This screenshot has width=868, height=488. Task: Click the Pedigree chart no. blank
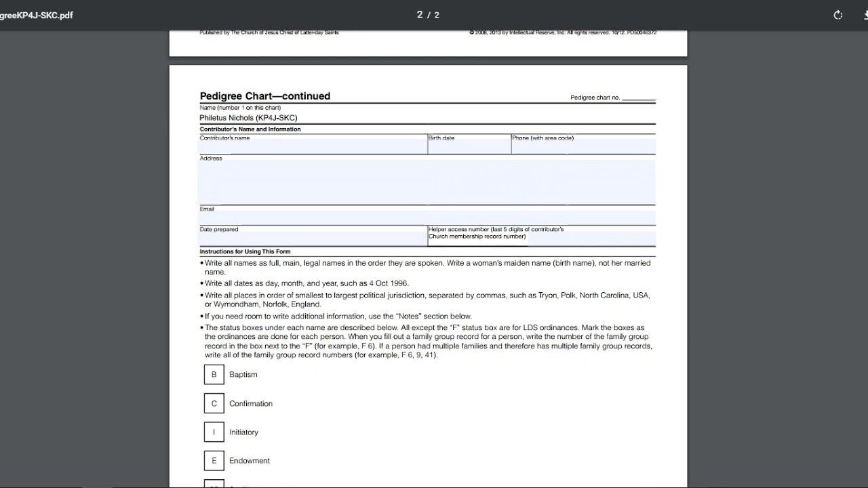(638, 98)
